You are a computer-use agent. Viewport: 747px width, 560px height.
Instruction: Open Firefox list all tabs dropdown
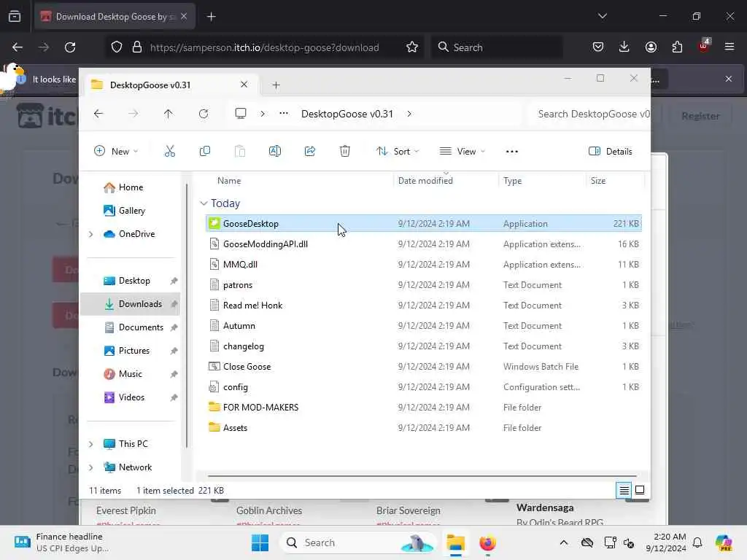pos(602,16)
